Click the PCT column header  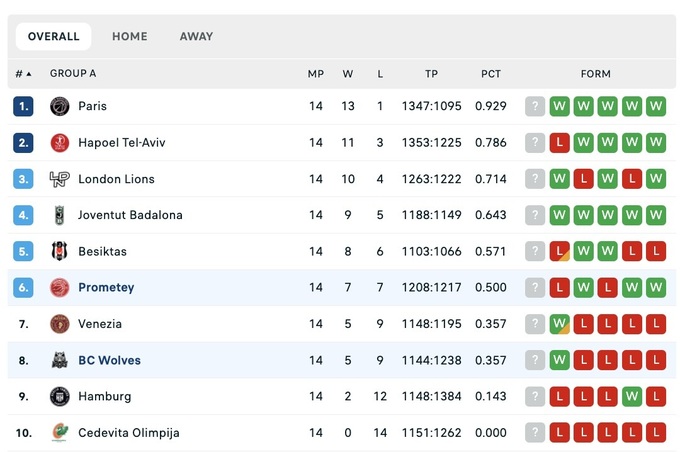point(491,74)
